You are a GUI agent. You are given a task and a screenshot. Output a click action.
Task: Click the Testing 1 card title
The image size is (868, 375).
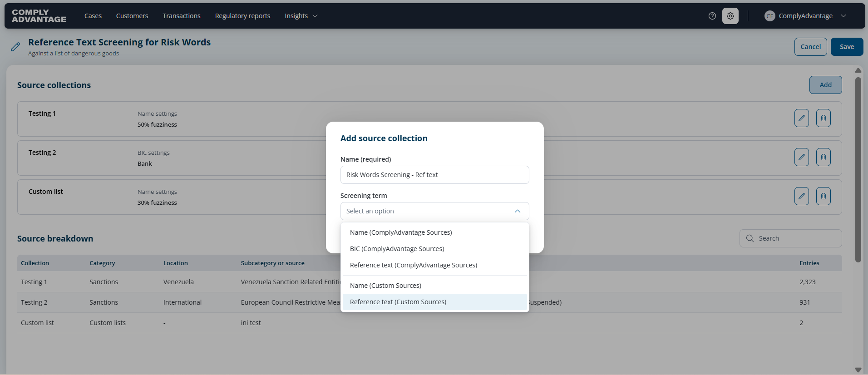pyautogui.click(x=42, y=113)
